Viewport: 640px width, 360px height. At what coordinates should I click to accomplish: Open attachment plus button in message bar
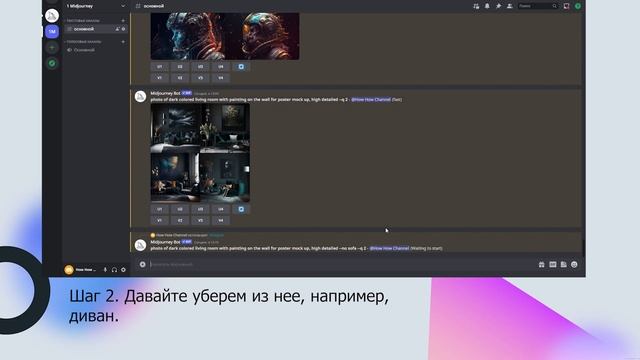[x=142, y=264]
